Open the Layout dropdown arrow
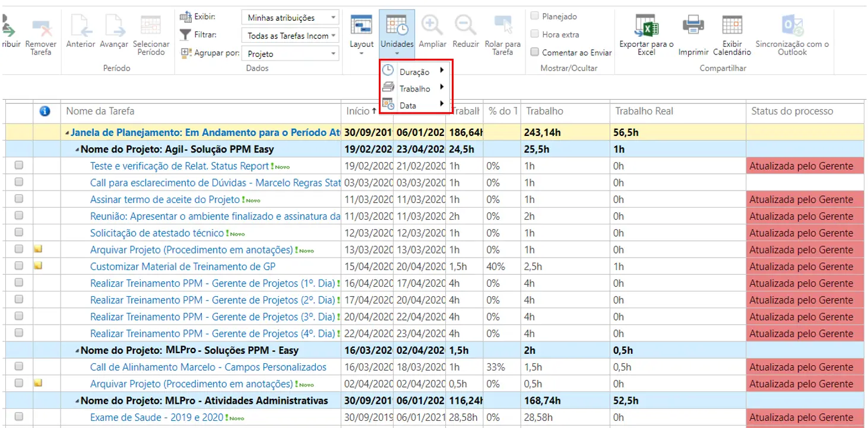This screenshot has height=428, width=868. pos(362,54)
